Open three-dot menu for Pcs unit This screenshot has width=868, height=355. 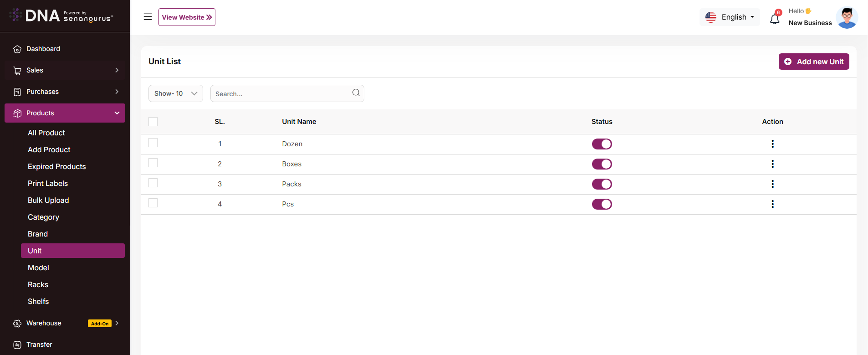click(772, 204)
